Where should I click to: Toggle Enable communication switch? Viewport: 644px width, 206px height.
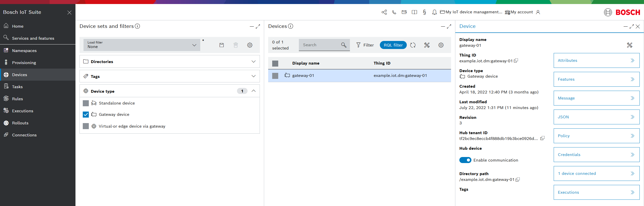click(465, 160)
